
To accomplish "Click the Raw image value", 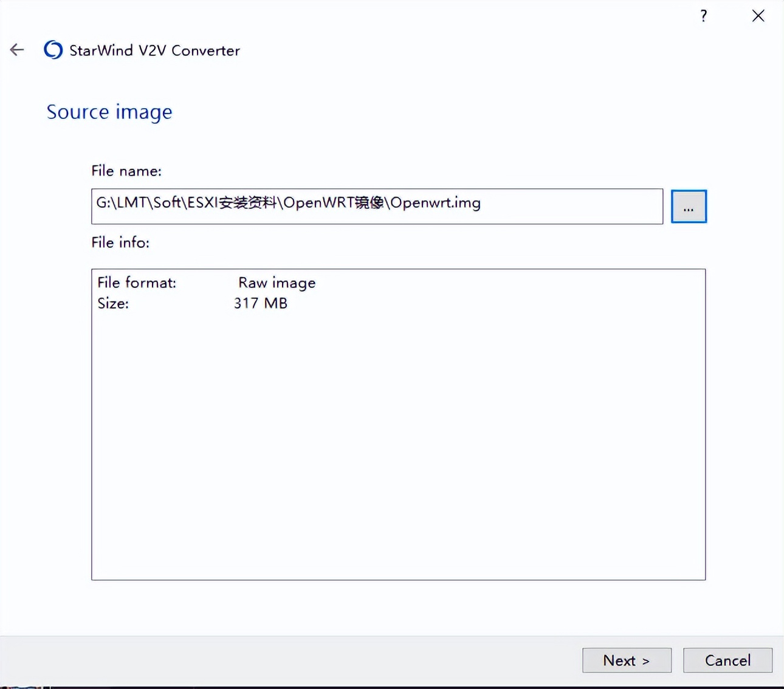I will point(277,283).
